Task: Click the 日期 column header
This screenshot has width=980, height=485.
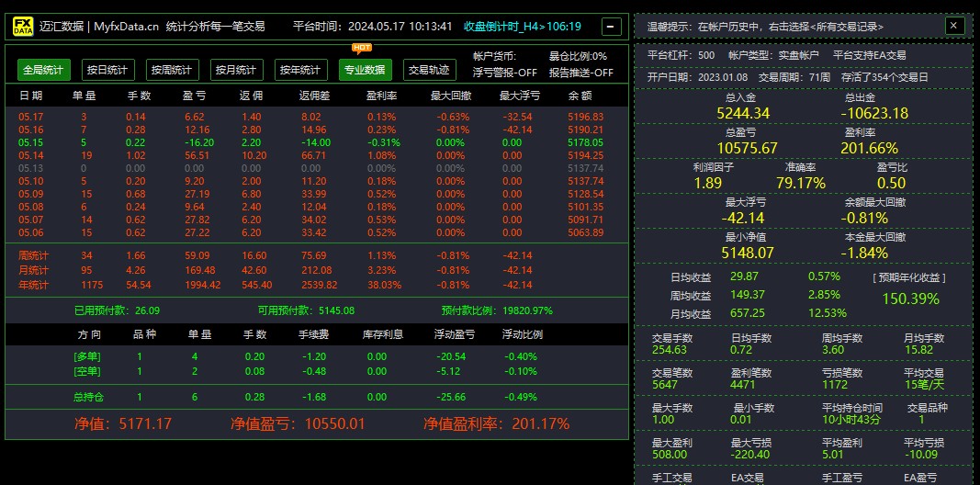Action: click(30, 96)
